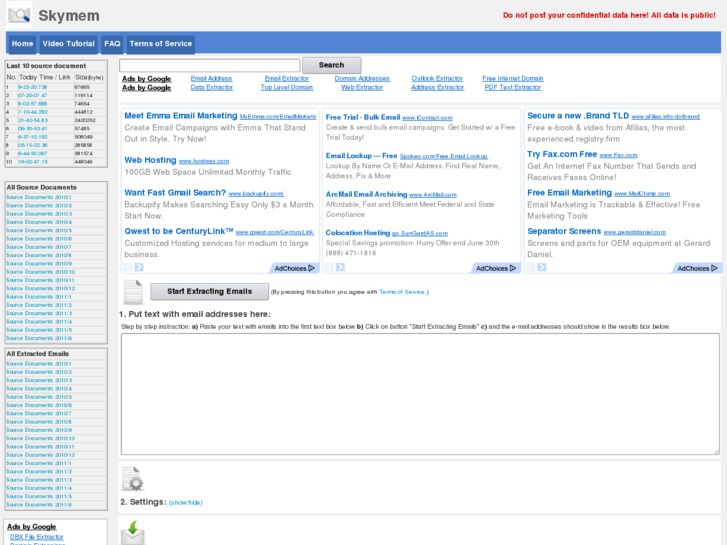Open the Meet Emma Email Marketing ad
The height and width of the screenshot is (545, 727).
[181, 115]
